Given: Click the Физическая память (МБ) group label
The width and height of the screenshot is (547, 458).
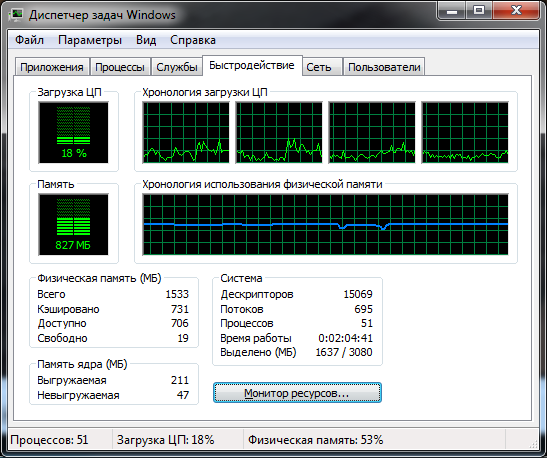Looking at the screenshot, I should pyautogui.click(x=99, y=278).
